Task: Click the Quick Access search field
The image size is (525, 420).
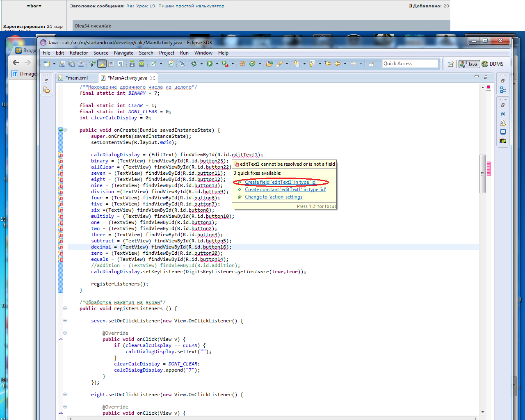Action: pos(410,64)
